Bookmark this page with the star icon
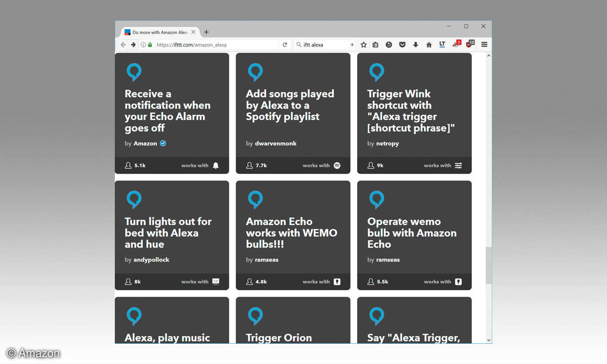Viewport: 607px width, 364px height. 363,44
